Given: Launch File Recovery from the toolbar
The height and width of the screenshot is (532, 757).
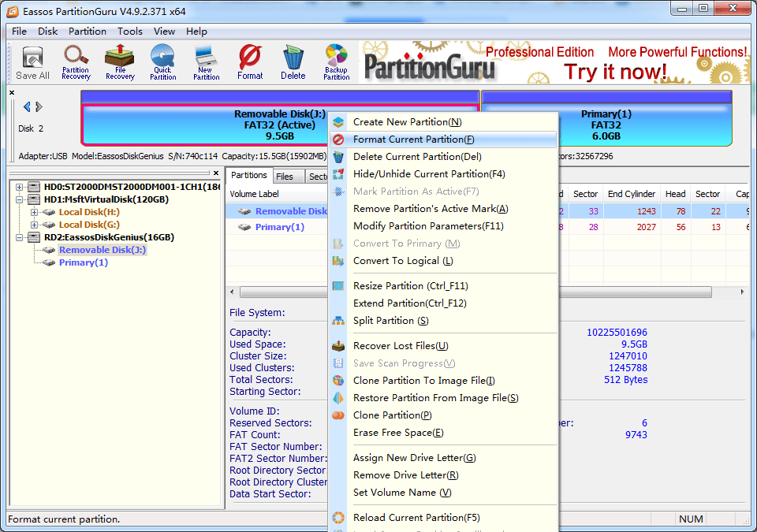Looking at the screenshot, I should [x=120, y=61].
